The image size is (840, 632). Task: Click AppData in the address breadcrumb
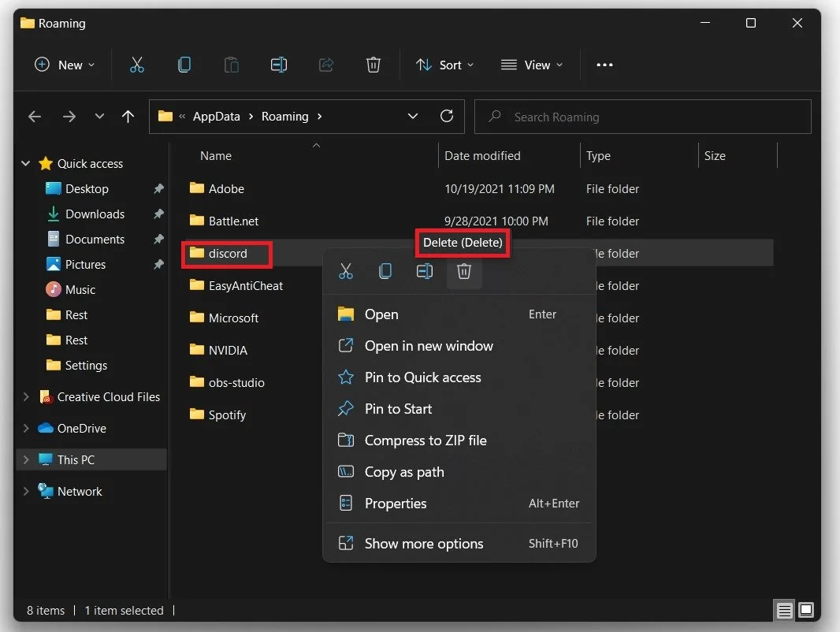point(217,116)
